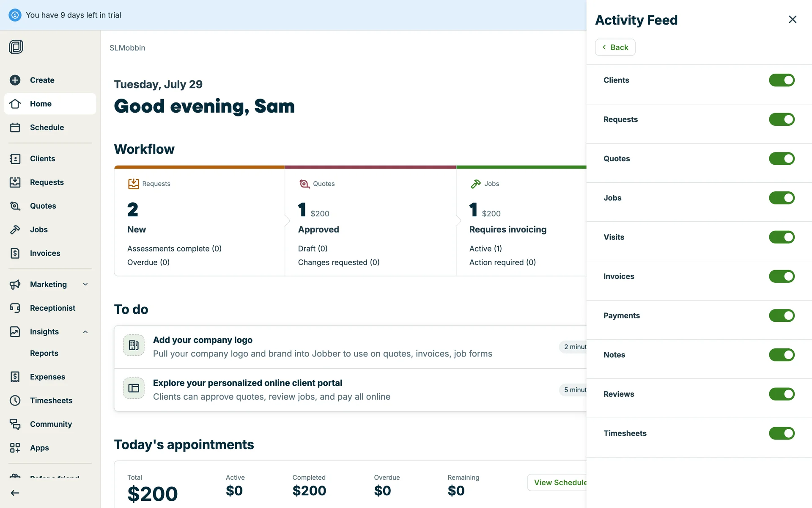This screenshot has width=812, height=508.
Task: Disable the Clients activity toggle
Action: coord(782,80)
